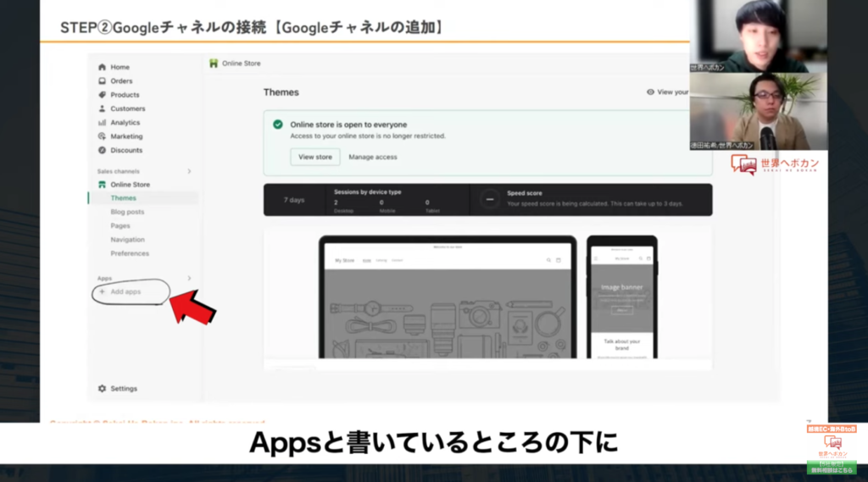Go to Products page
The height and width of the screenshot is (482, 868).
click(125, 95)
